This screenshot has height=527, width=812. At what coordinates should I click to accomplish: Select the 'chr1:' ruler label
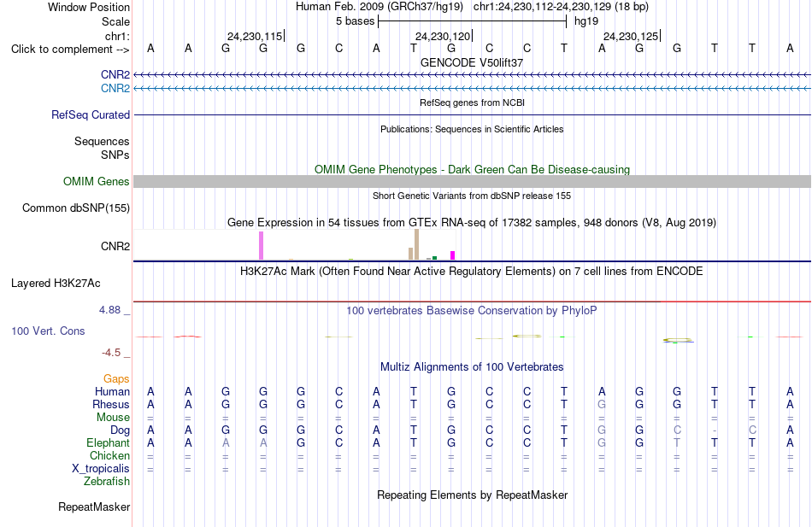117,36
